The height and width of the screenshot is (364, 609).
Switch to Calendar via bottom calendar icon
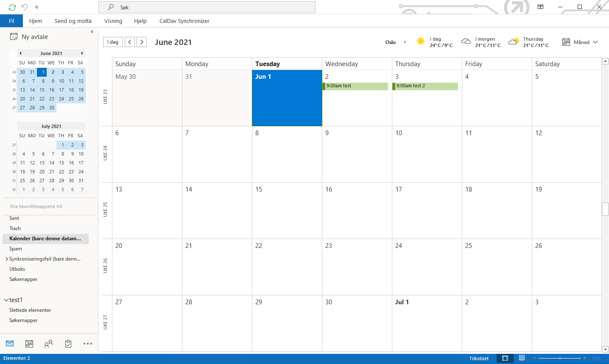[29, 344]
